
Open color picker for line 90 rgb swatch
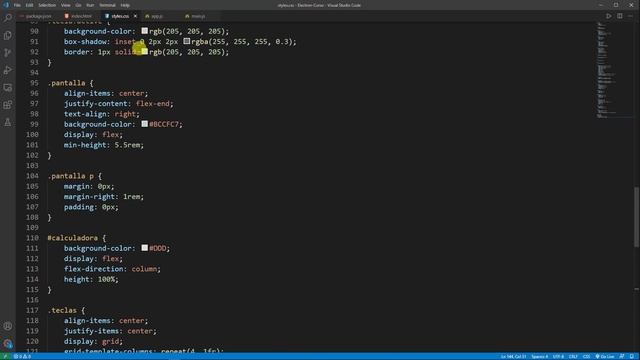tap(144, 31)
